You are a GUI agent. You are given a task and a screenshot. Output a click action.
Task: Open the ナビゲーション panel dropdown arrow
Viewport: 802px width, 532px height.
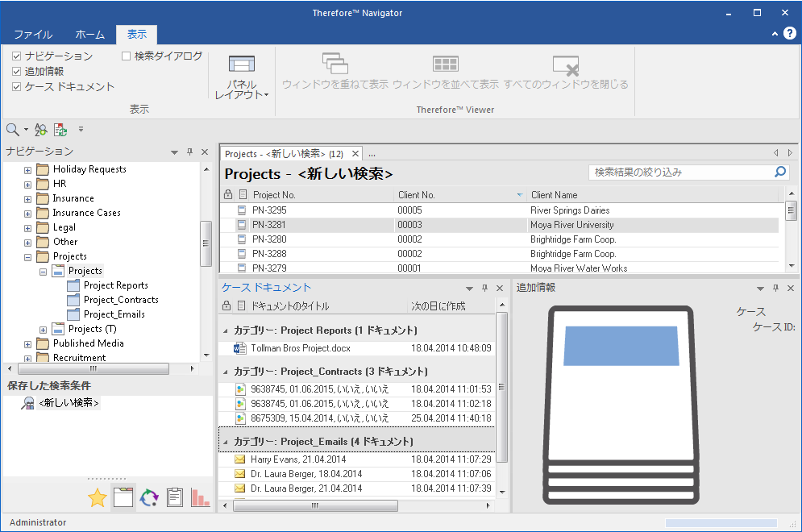174,152
